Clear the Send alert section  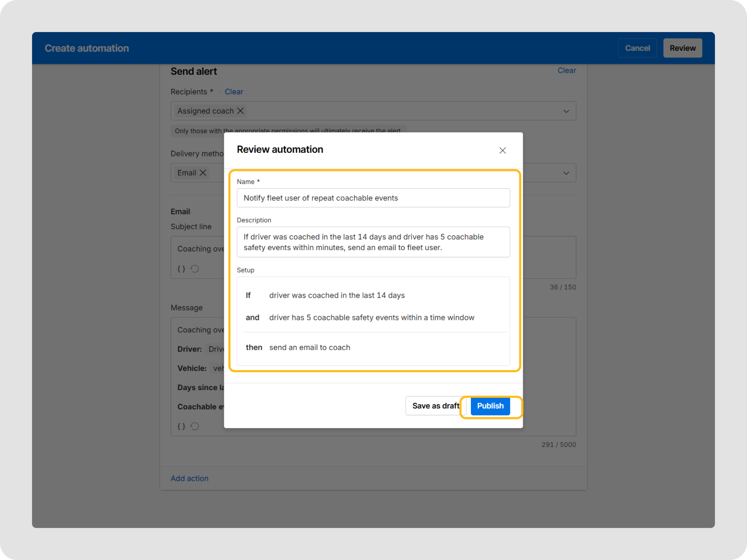pos(566,70)
